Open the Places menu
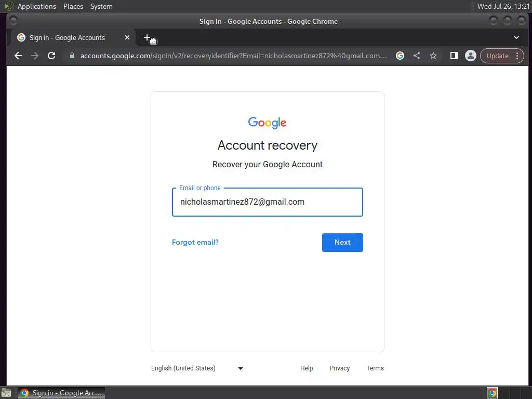The width and height of the screenshot is (532, 399). [73, 6]
